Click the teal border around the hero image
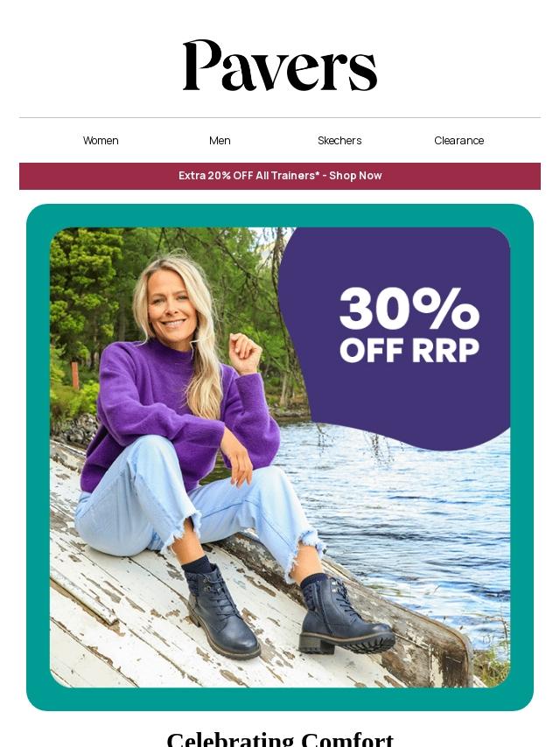The height and width of the screenshot is (747, 560). pos(38,457)
